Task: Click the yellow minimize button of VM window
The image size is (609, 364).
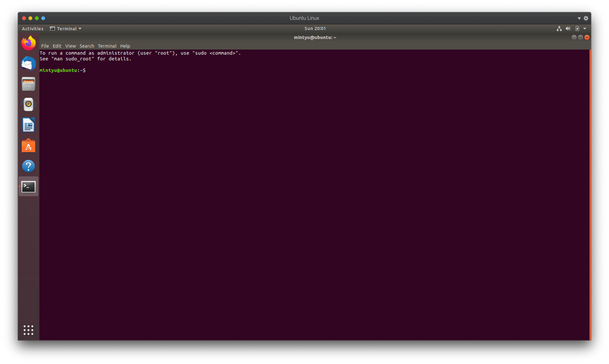Action: point(30,18)
